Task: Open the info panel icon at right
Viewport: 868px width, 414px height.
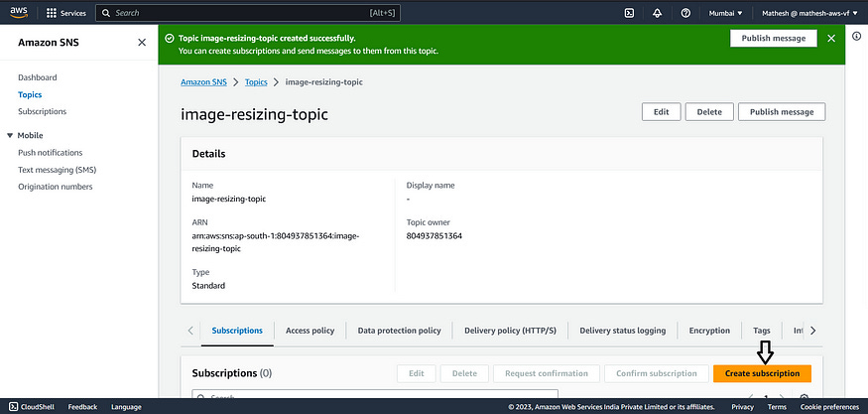Action: 856,36
